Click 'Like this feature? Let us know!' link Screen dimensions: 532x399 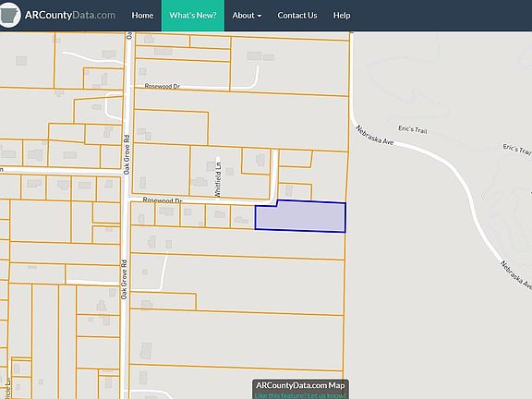click(x=300, y=395)
